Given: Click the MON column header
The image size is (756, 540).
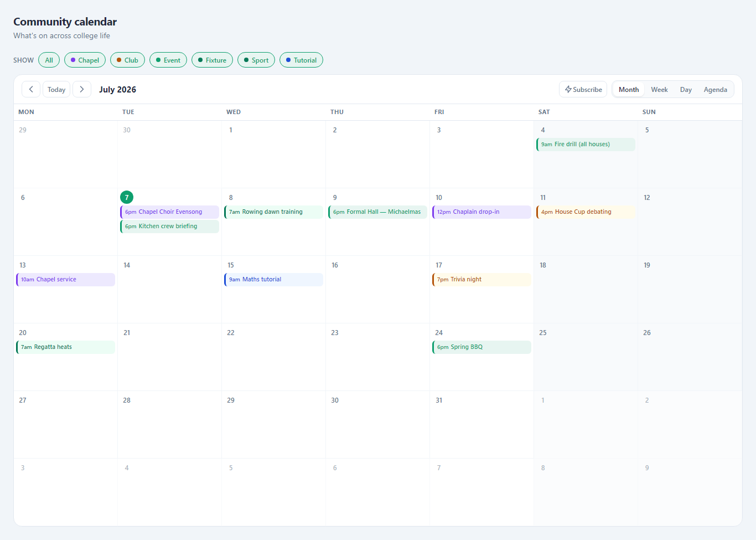Looking at the screenshot, I should tap(66, 112).
